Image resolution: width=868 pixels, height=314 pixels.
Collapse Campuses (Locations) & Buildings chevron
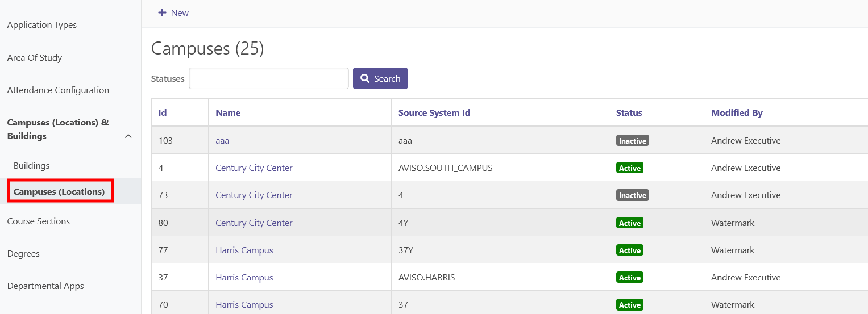(128, 136)
